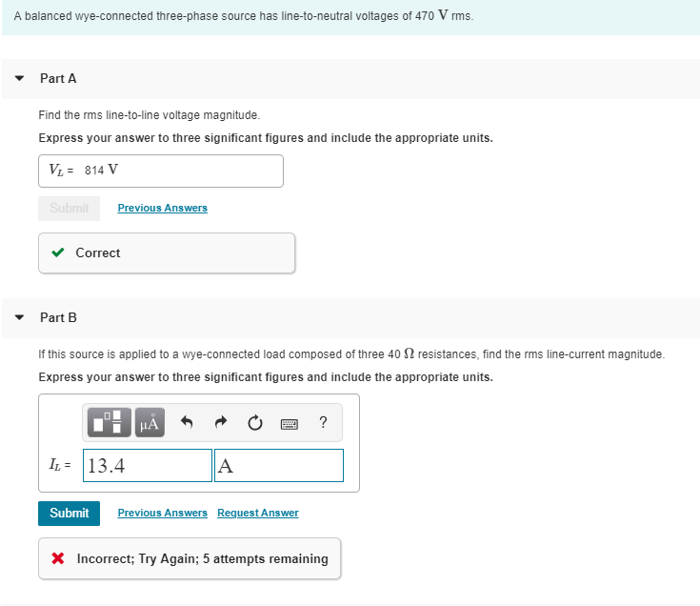Open the units symbols μÅ tool
Image resolution: width=700 pixels, height=606 pixels.
pyautogui.click(x=150, y=422)
